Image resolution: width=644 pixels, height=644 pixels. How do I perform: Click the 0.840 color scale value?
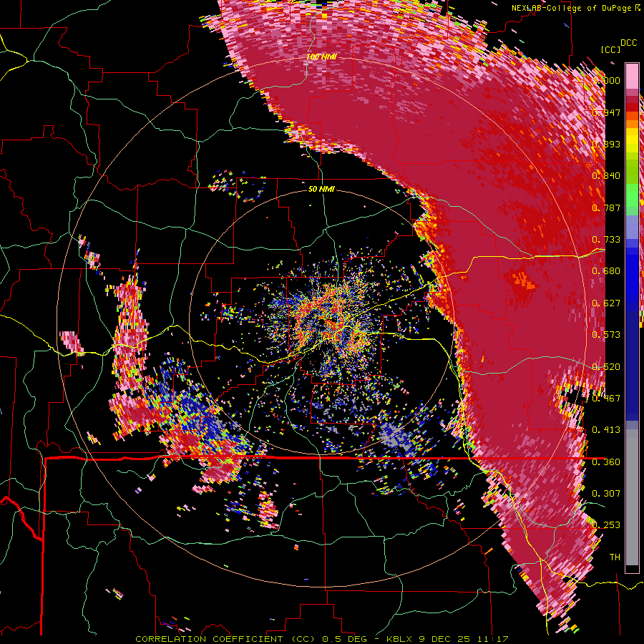tap(606, 176)
